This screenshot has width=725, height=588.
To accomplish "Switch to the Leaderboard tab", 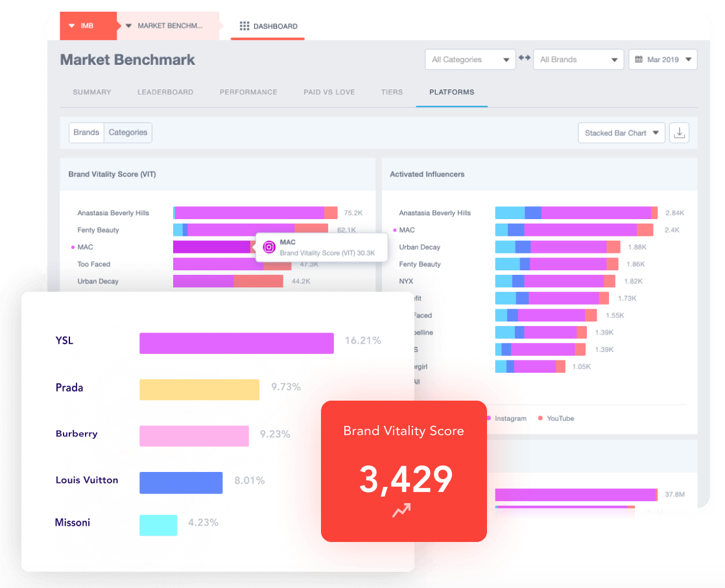I will pyautogui.click(x=165, y=92).
